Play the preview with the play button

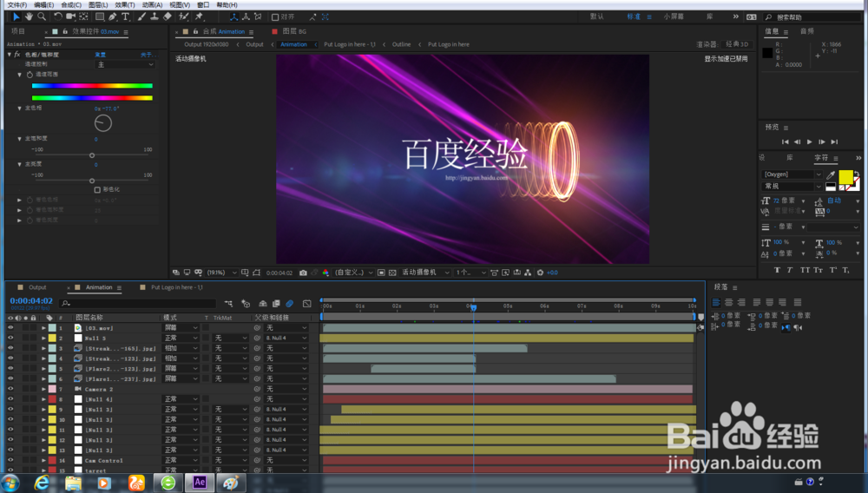click(809, 141)
